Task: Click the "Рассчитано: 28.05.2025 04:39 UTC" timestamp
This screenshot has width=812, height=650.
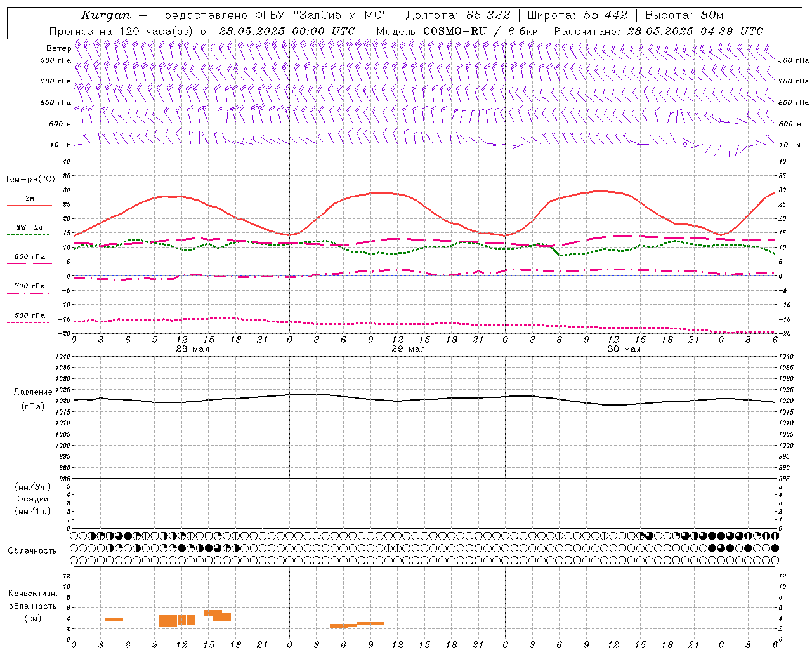Action: click(x=658, y=31)
